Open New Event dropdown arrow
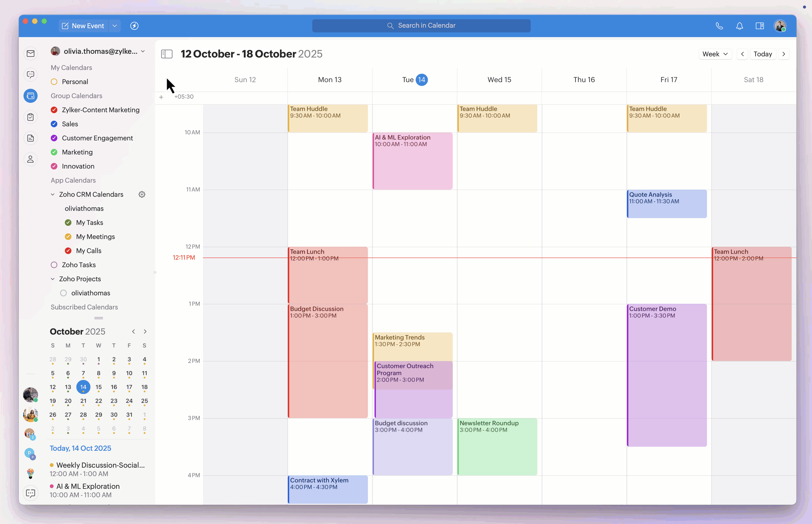 [x=115, y=26]
